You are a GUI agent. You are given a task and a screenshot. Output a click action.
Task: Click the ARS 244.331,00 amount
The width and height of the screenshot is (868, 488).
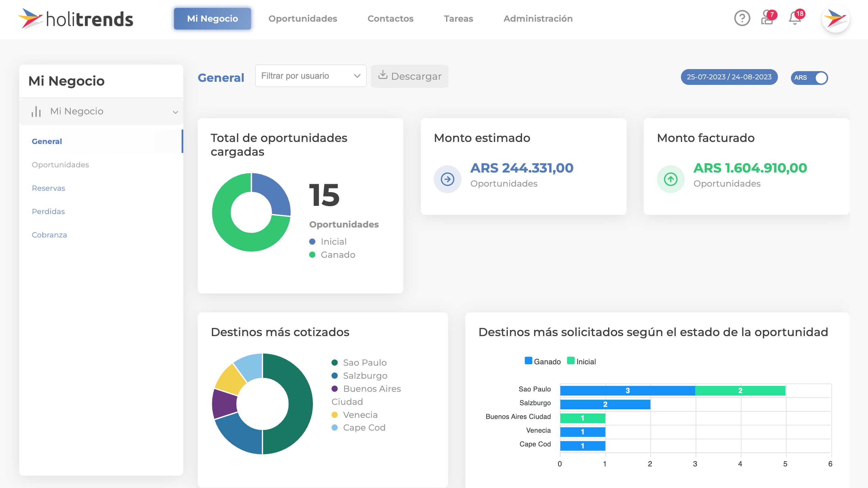(x=522, y=168)
